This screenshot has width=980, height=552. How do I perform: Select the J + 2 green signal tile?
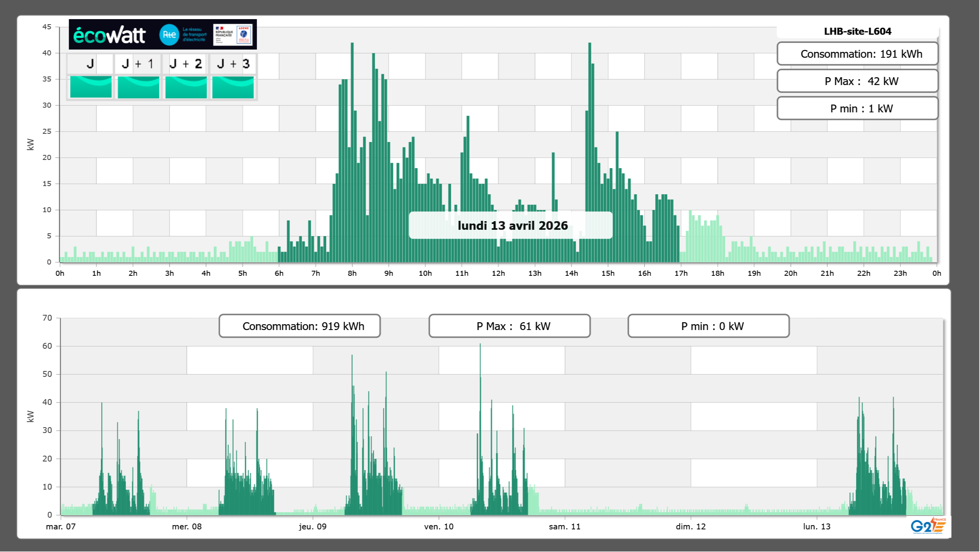pos(186,87)
